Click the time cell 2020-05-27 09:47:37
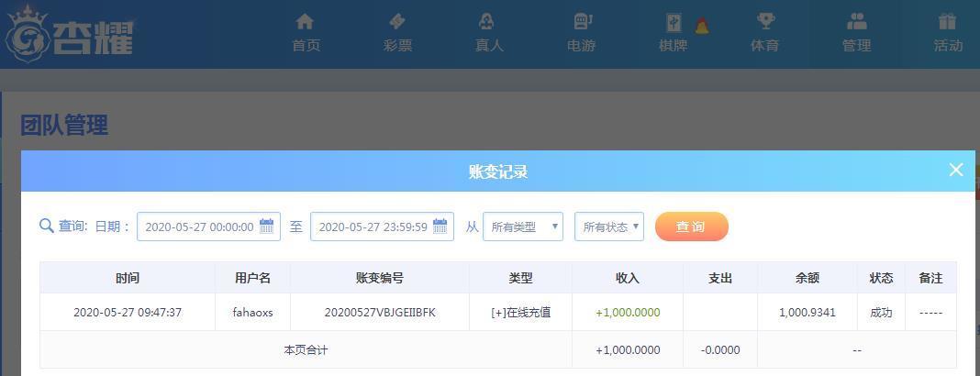The height and width of the screenshot is (376, 980). tap(128, 313)
